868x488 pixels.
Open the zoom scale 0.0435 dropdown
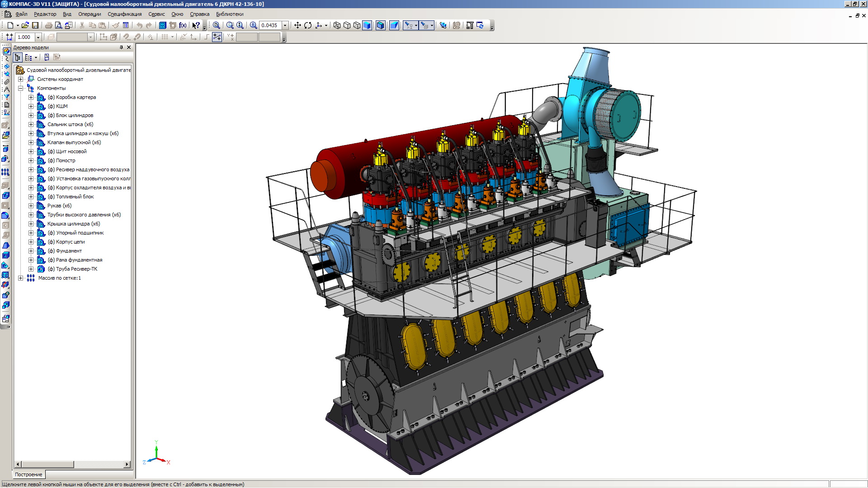click(285, 25)
